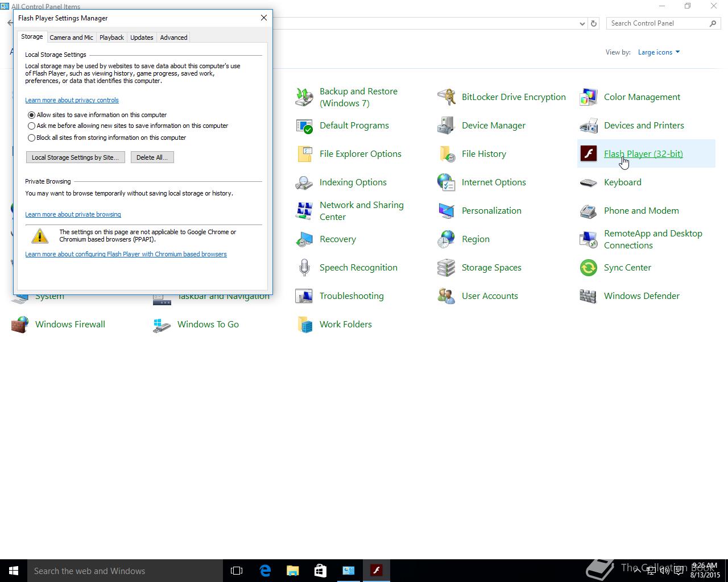Open the Work Folders icon
Image resolution: width=728 pixels, height=582 pixels.
pyautogui.click(x=304, y=325)
